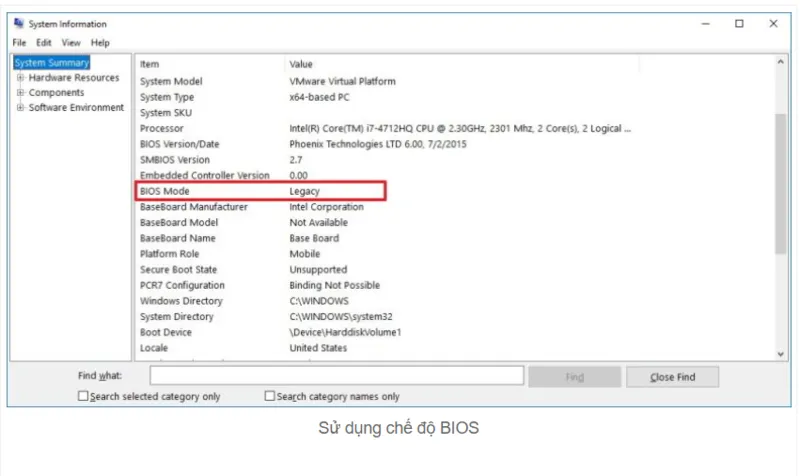The width and height of the screenshot is (800, 476).
Task: Select the PCR7 Configuration row
Action: pos(385,285)
